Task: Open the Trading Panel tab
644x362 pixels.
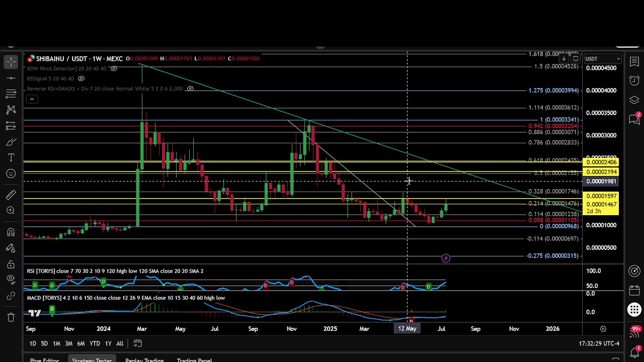Action: tap(194, 359)
